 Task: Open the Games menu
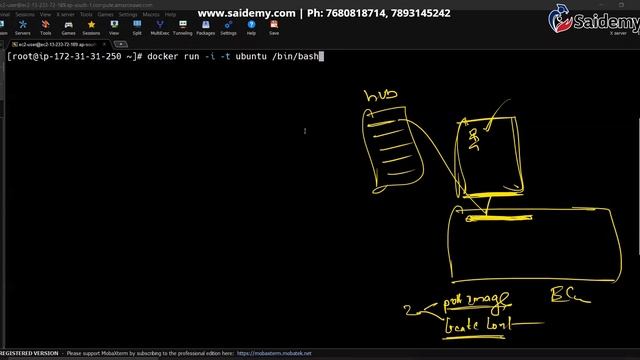105,14
